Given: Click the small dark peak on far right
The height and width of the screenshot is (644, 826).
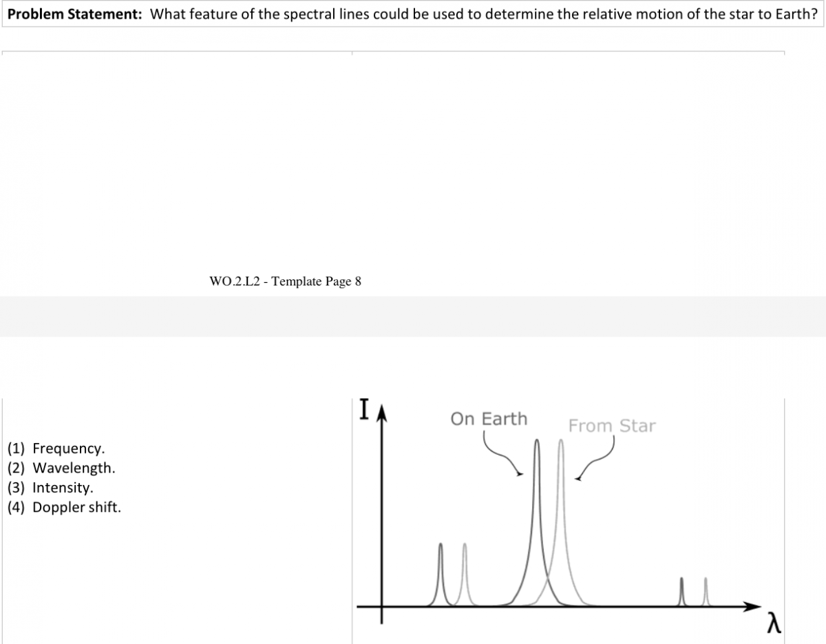Looking at the screenshot, I should point(682,592).
